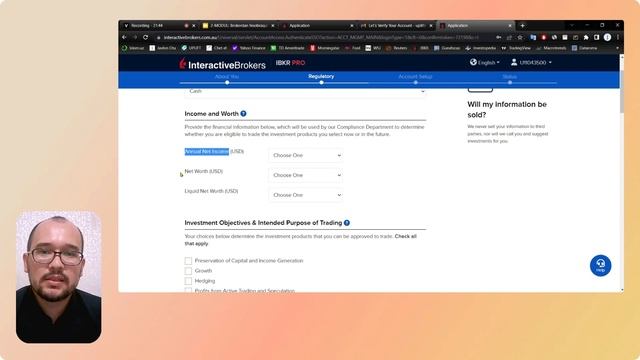Open the share icon in address bar

coord(509,37)
